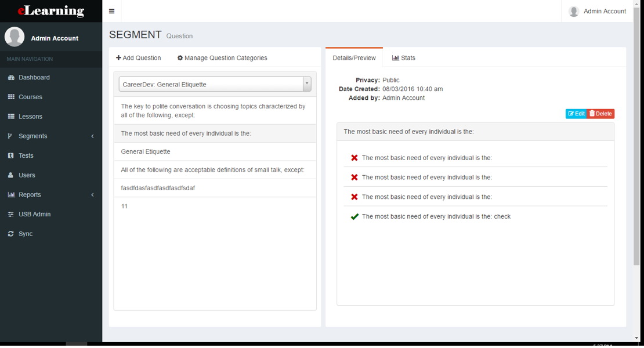Click the Sync refresh icon
The height and width of the screenshot is (348, 644).
(12, 233)
